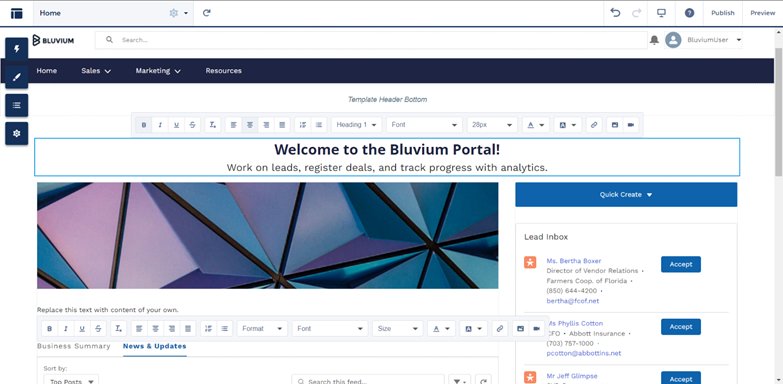Expand the Sales navigation menu
The height and width of the screenshot is (384, 783).
(x=96, y=71)
